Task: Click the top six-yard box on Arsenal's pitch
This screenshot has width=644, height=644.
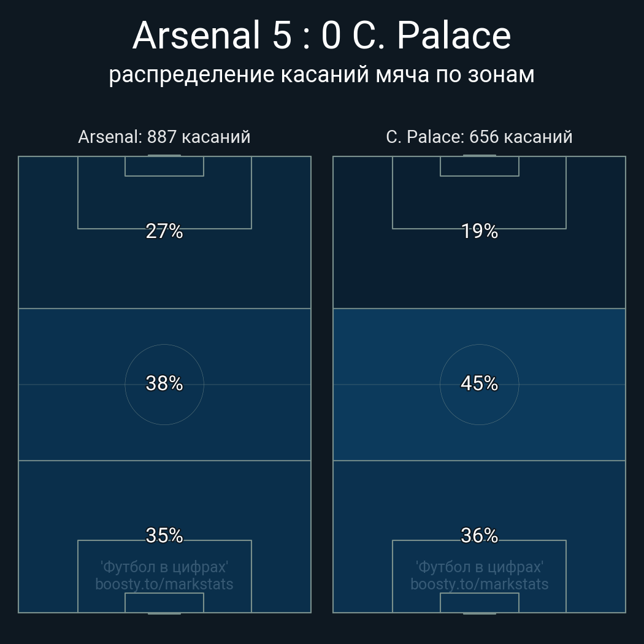Action: pyautogui.click(x=164, y=166)
